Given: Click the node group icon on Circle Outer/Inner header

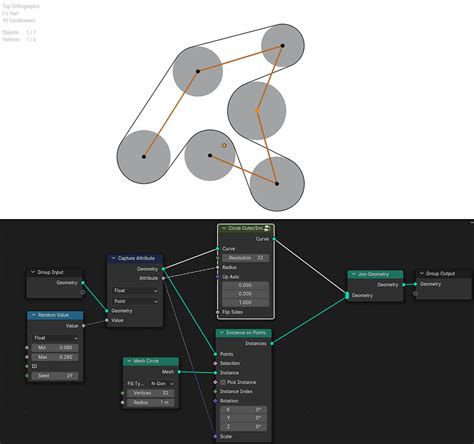Looking at the screenshot, I should (x=267, y=228).
